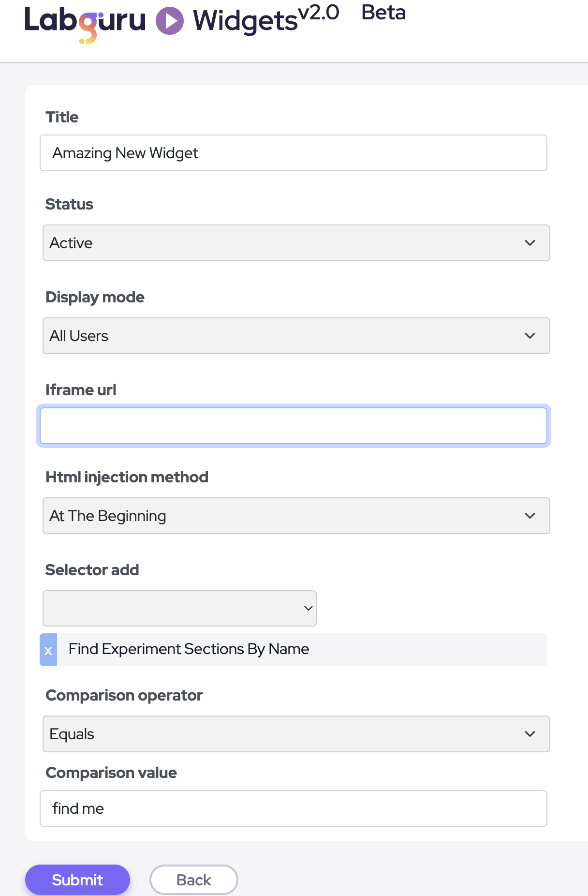Image resolution: width=588 pixels, height=896 pixels.
Task: Click the Labguru logo
Action: (85, 22)
